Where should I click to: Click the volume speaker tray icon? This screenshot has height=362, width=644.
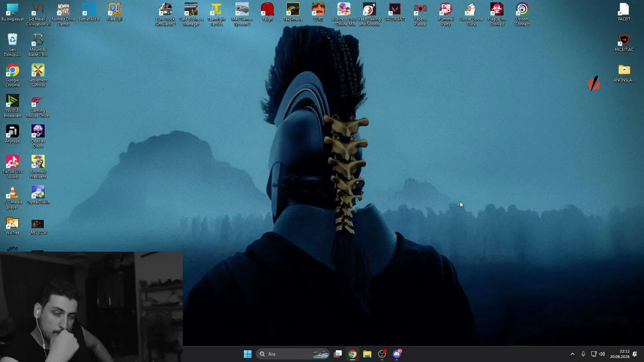(602, 354)
